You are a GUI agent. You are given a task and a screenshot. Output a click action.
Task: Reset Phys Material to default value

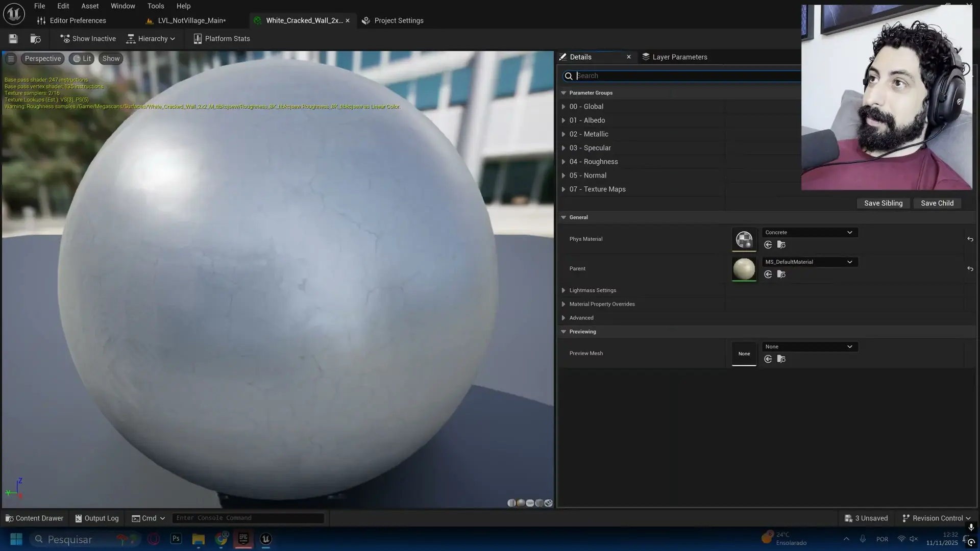[970, 239]
